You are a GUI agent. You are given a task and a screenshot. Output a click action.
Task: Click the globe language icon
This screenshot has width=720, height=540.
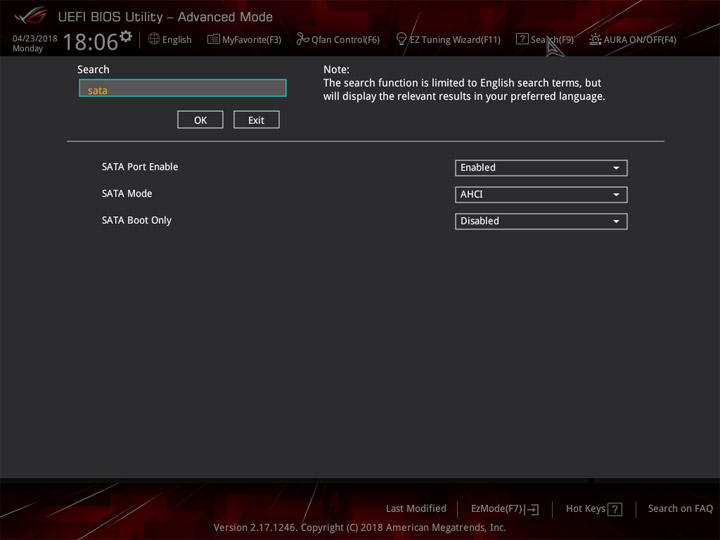(154, 39)
